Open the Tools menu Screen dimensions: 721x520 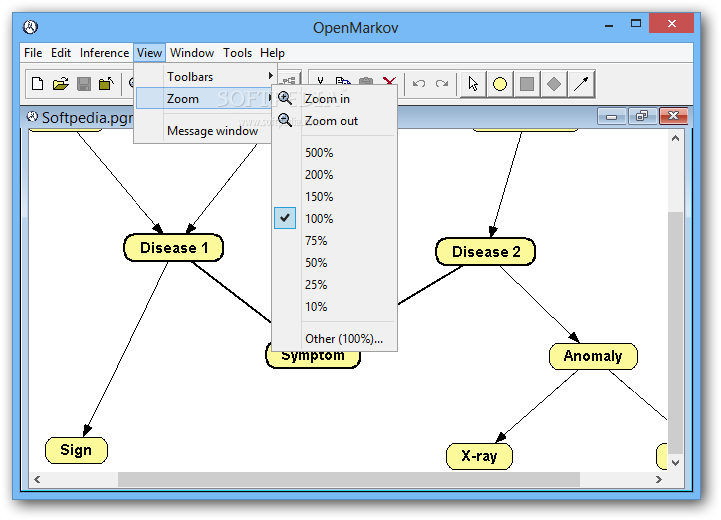point(237,53)
